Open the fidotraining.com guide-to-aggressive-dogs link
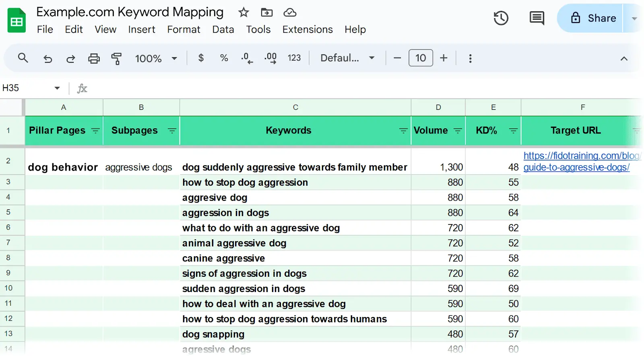The image size is (644, 356). click(576, 167)
